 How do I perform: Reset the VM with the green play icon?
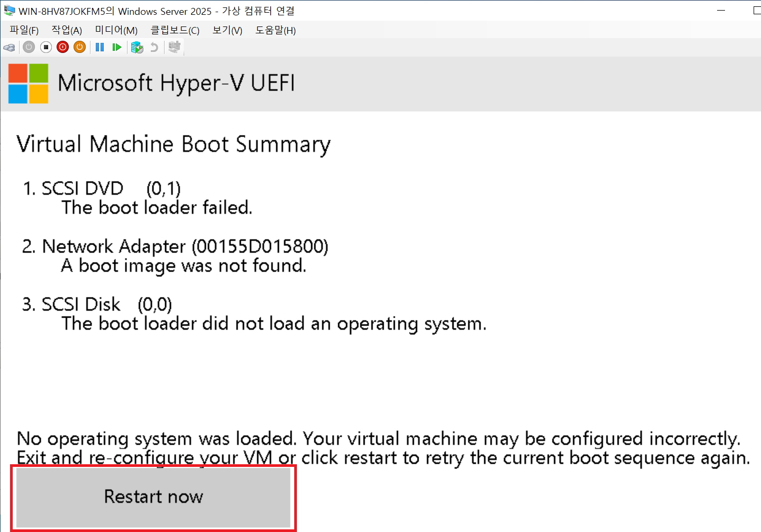[x=117, y=47]
